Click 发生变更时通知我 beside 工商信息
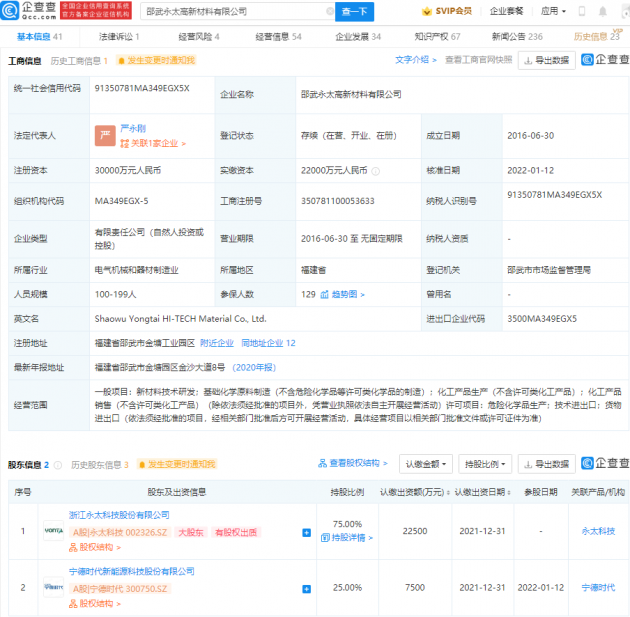The height and width of the screenshot is (617, 630). (156, 60)
